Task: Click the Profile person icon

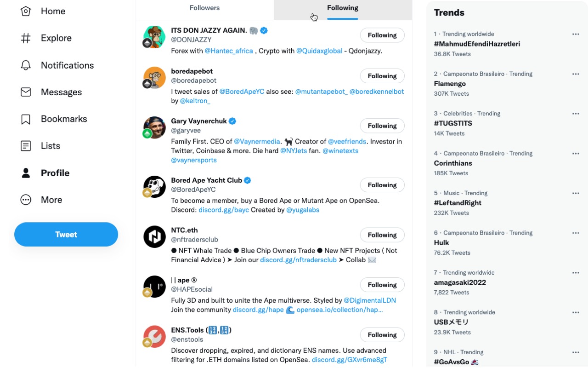Action: pyautogui.click(x=26, y=173)
